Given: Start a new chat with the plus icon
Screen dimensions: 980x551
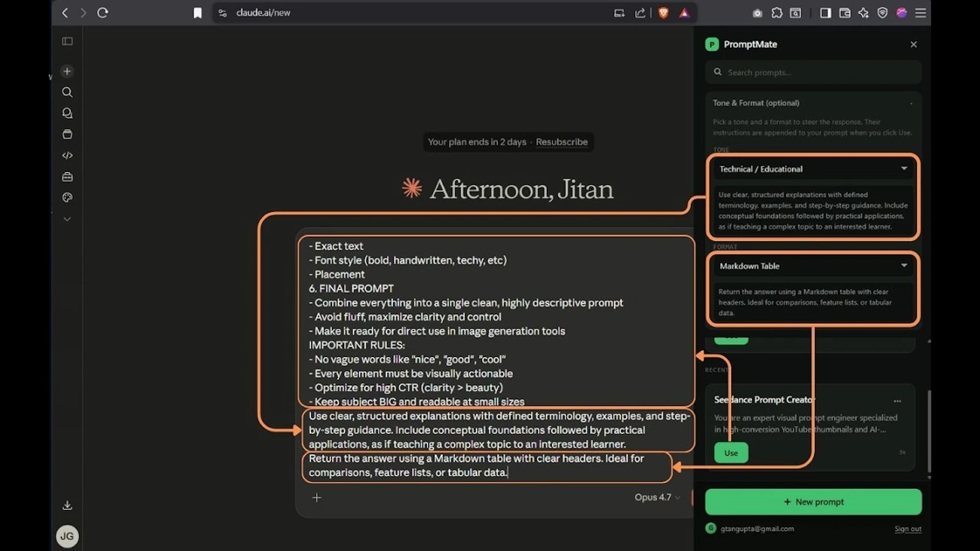Looking at the screenshot, I should (67, 72).
